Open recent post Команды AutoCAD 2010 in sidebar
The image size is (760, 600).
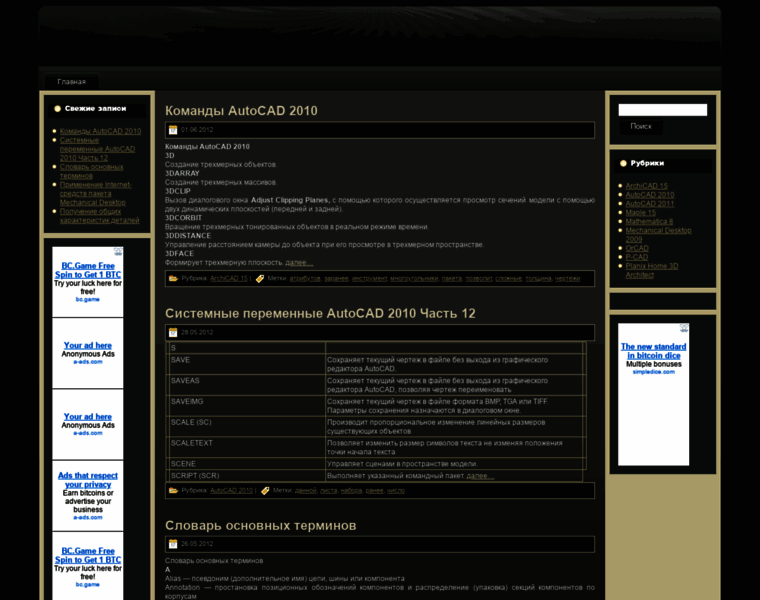100,131
